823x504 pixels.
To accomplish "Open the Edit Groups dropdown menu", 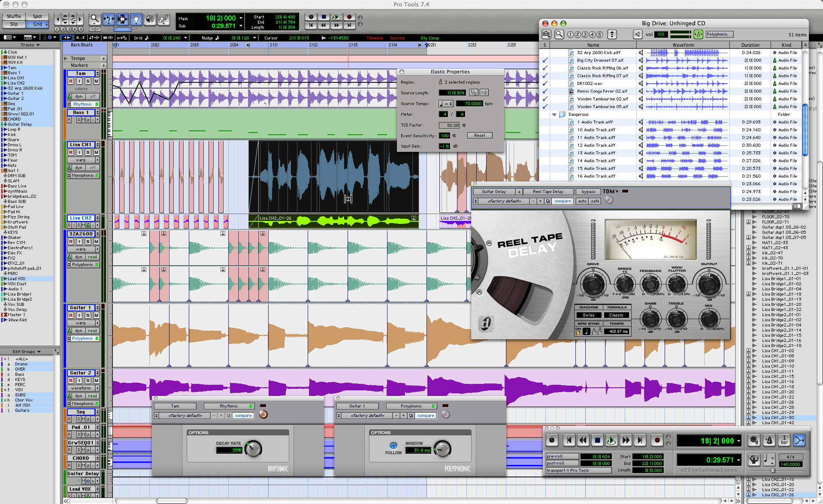I will (x=27, y=351).
